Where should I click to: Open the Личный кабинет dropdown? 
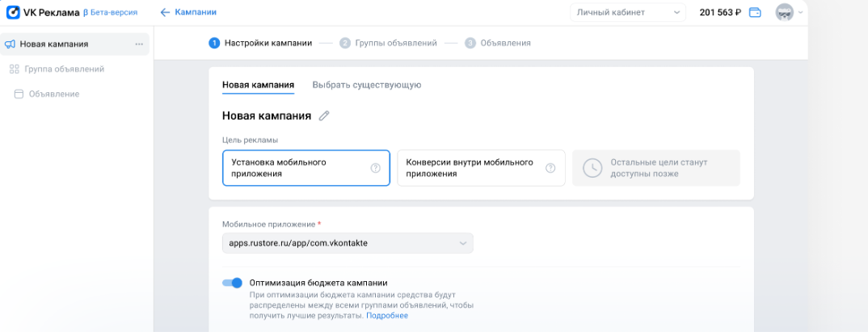tap(628, 12)
